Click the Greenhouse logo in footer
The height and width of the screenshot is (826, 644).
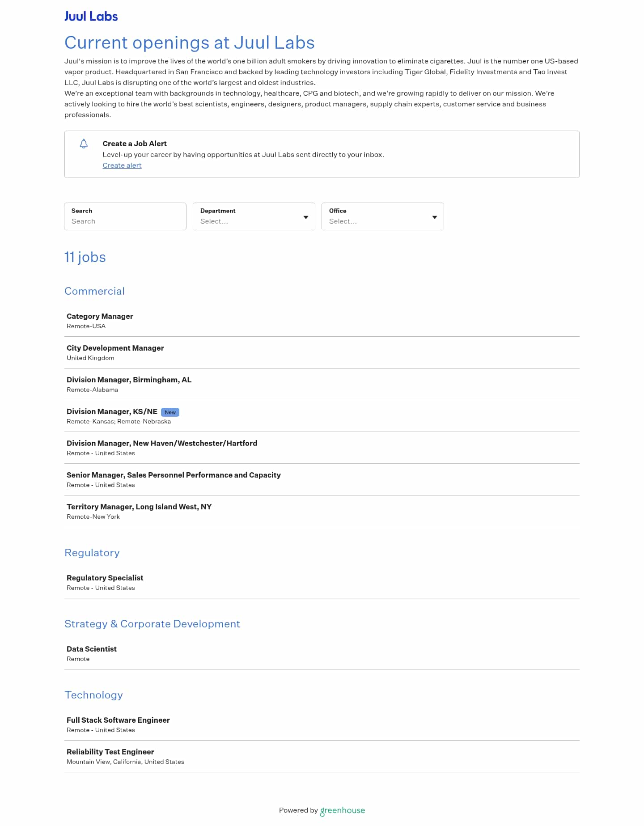(x=343, y=810)
